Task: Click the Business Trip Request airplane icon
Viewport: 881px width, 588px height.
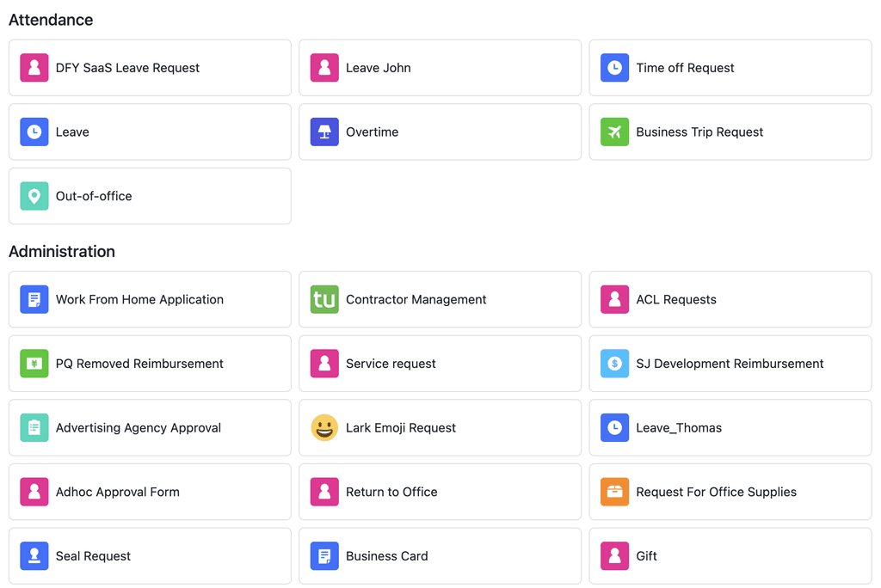Action: (614, 132)
